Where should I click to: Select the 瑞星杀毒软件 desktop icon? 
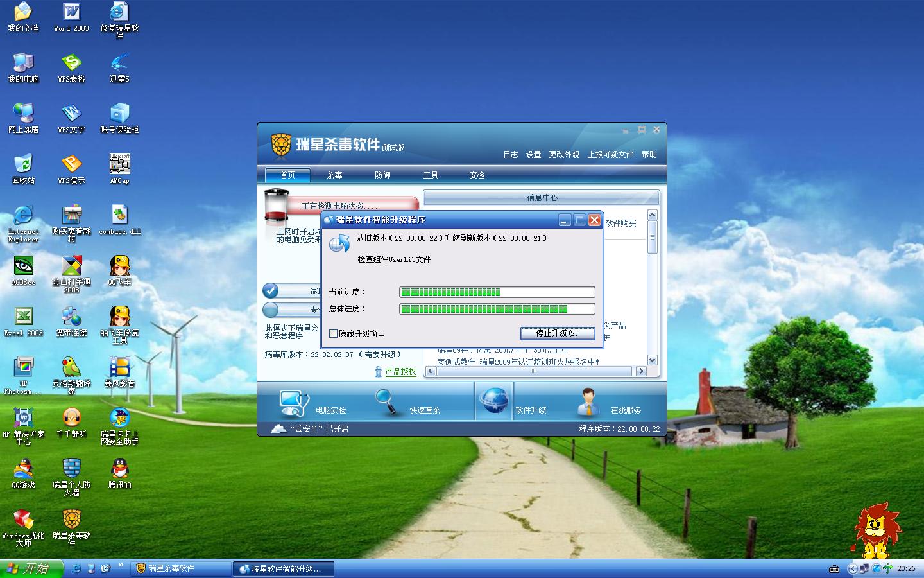pos(71,528)
